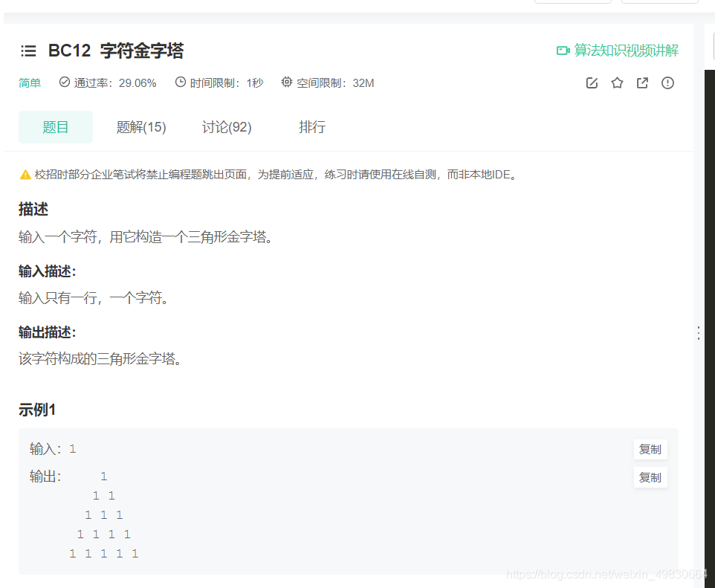Click the share external-link icon
715x588 pixels.
click(642, 83)
